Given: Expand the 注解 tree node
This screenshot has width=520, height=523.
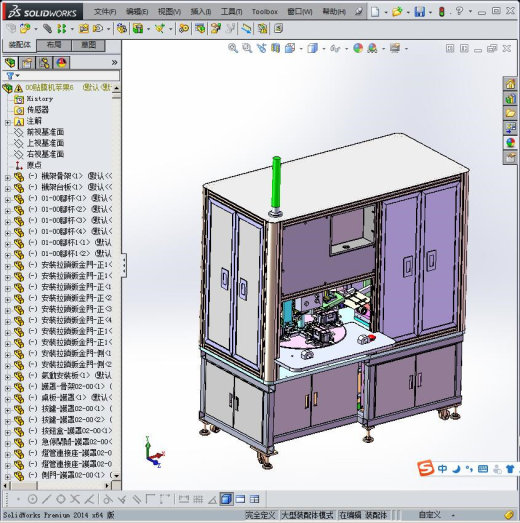Looking at the screenshot, I should click(x=7, y=123).
